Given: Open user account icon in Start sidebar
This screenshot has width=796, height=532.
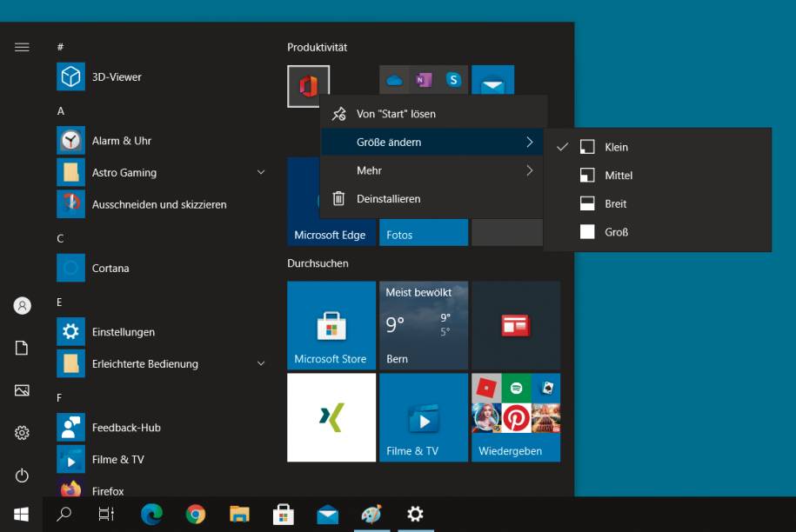Looking at the screenshot, I should tap(22, 305).
